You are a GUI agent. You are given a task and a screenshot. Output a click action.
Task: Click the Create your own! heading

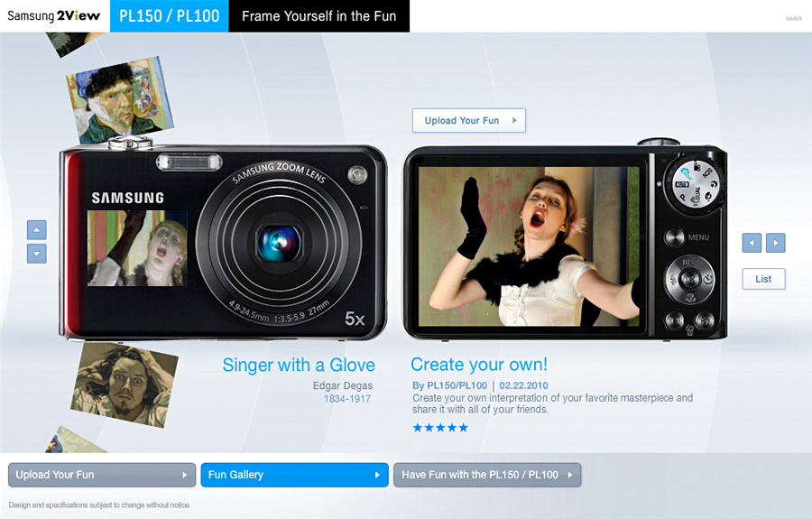tap(479, 365)
